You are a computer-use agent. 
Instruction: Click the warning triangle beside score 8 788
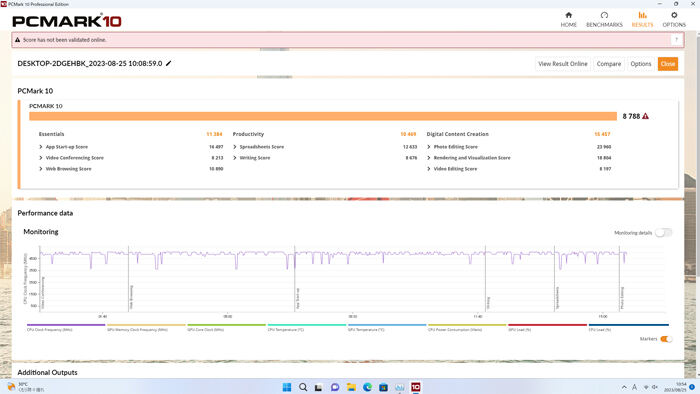646,116
